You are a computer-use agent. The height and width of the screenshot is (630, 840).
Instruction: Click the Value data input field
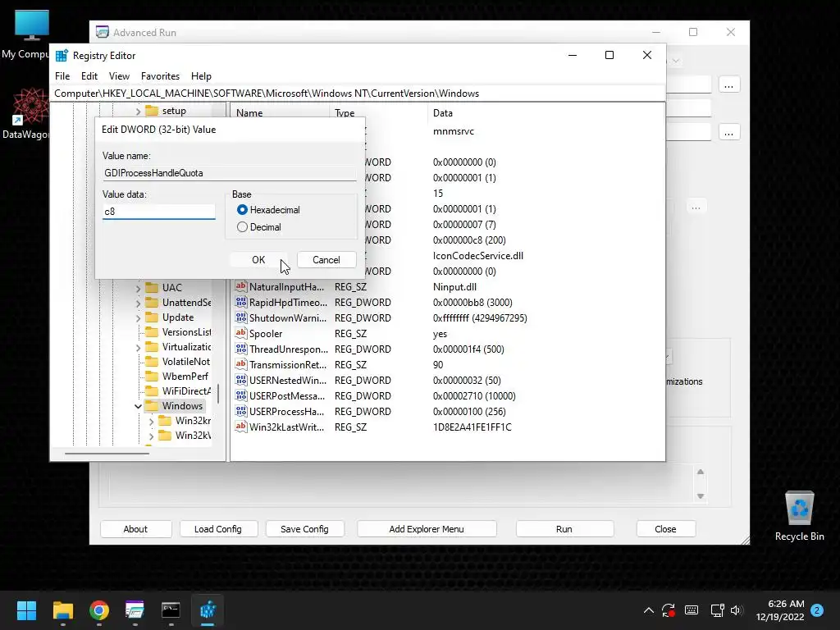coord(159,212)
